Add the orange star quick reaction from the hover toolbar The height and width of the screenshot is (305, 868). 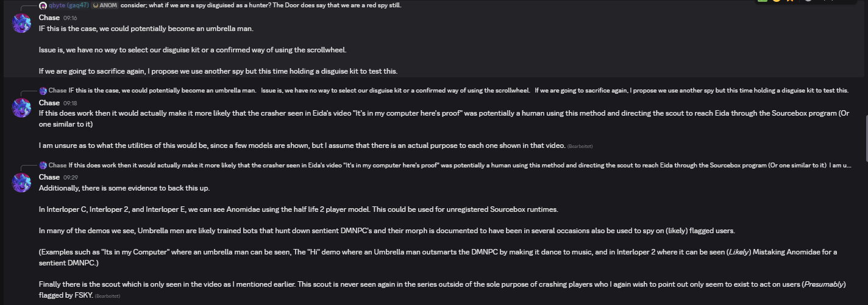pyautogui.click(x=790, y=1)
